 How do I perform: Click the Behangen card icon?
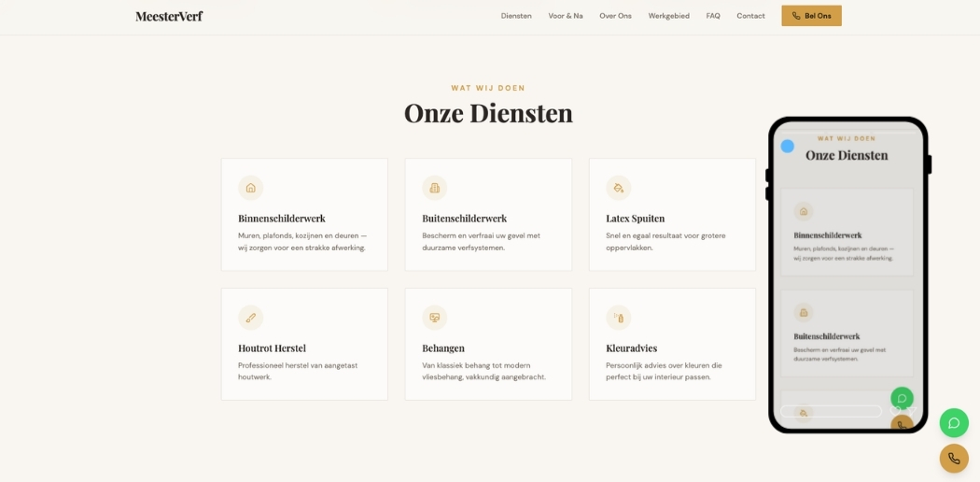(434, 318)
